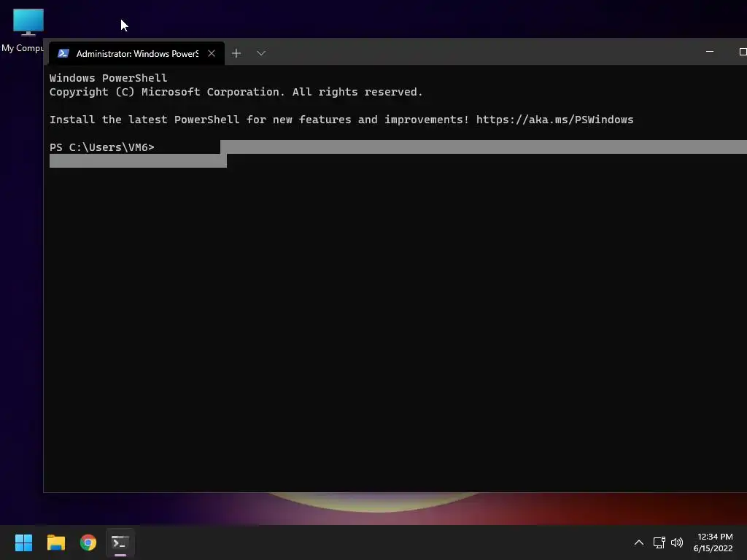
Task: Select the Administrator: Windows PowerShell tab
Action: click(x=136, y=53)
